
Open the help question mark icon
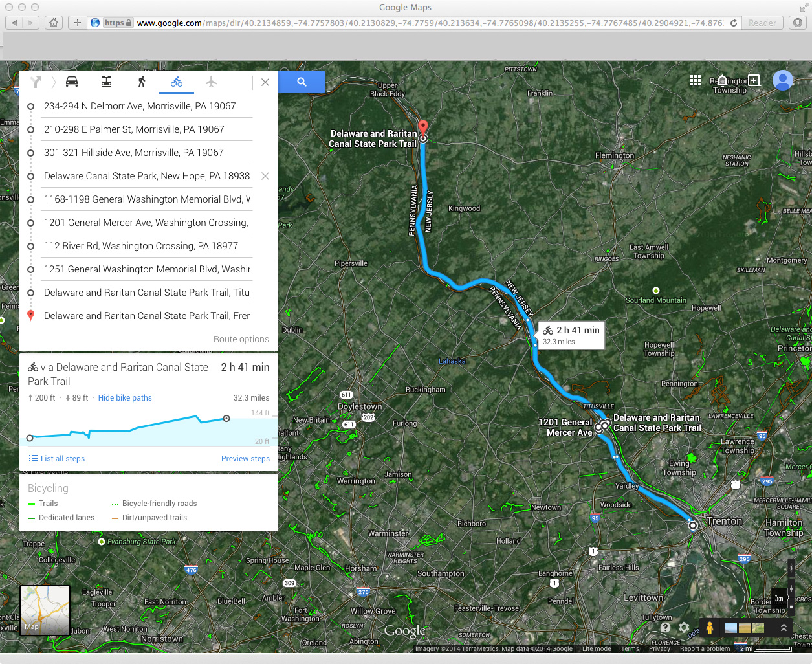pos(665,628)
